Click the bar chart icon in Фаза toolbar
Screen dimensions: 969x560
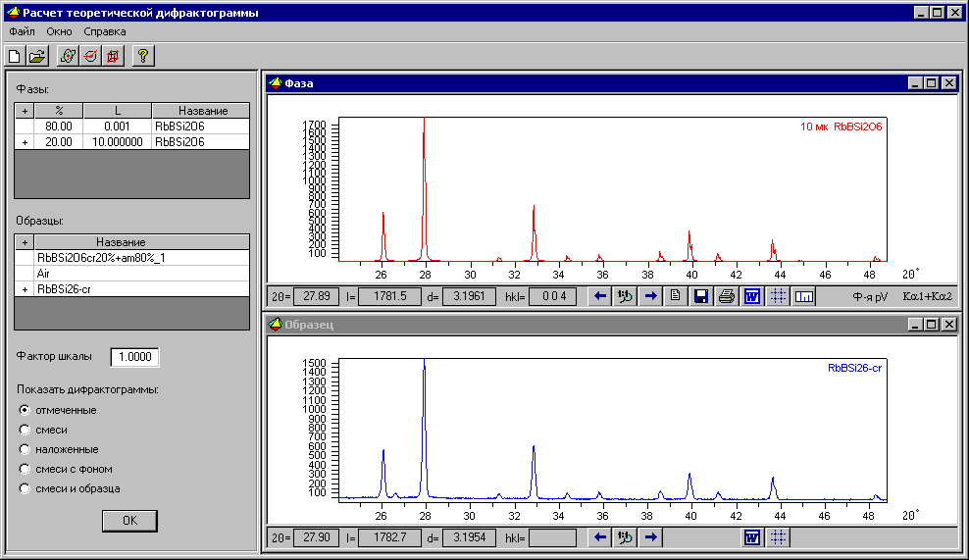point(804,296)
